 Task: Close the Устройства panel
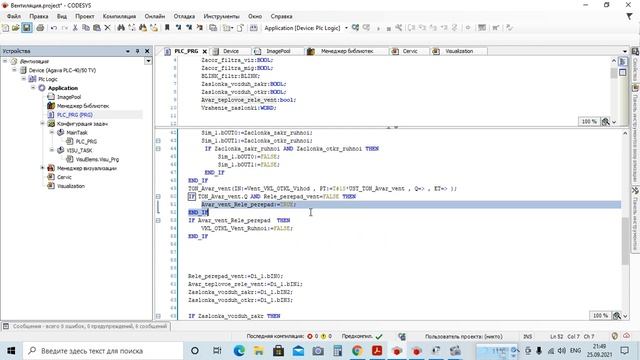coord(147,51)
